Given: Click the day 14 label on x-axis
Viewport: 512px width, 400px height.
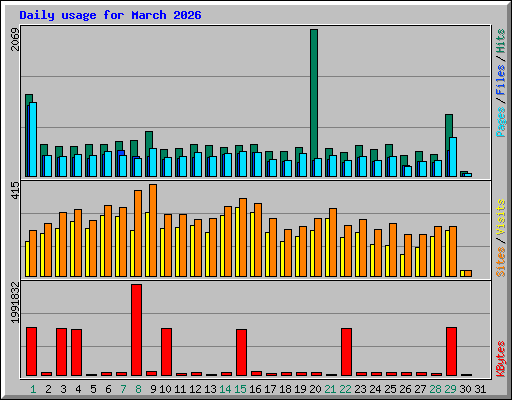Looking at the screenshot, I should tap(225, 389).
